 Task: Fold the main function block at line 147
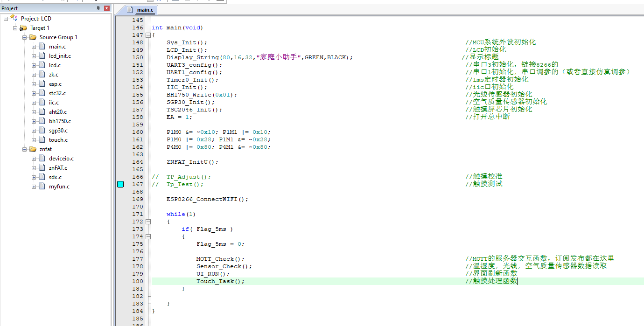point(148,35)
